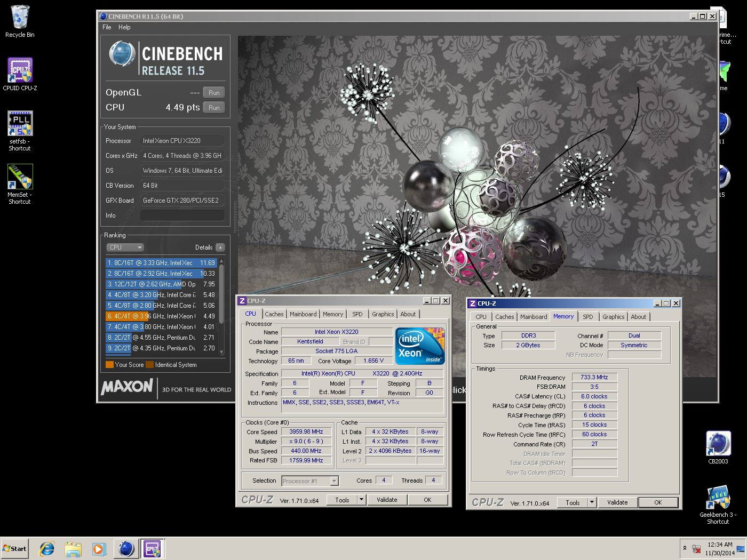Switch to CPU tab in right CPU-Z window
Image resolution: width=747 pixels, height=560 pixels.
pos(481,317)
